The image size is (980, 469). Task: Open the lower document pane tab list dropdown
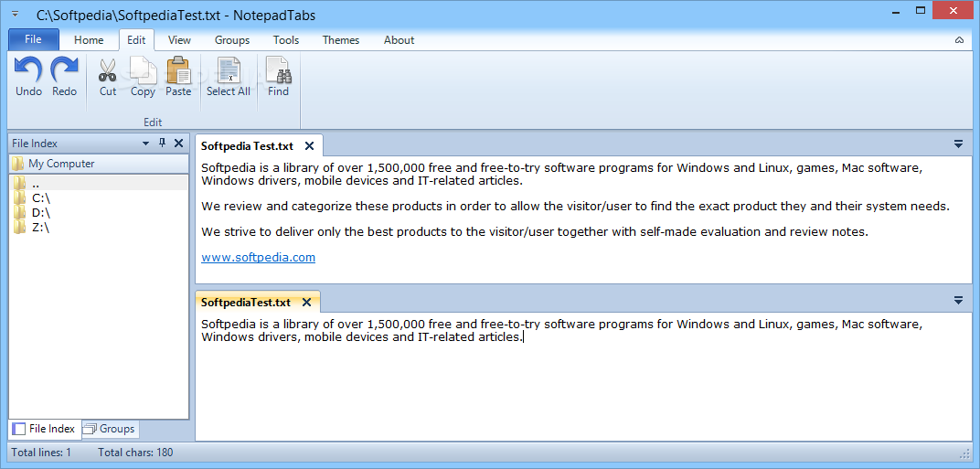959,301
